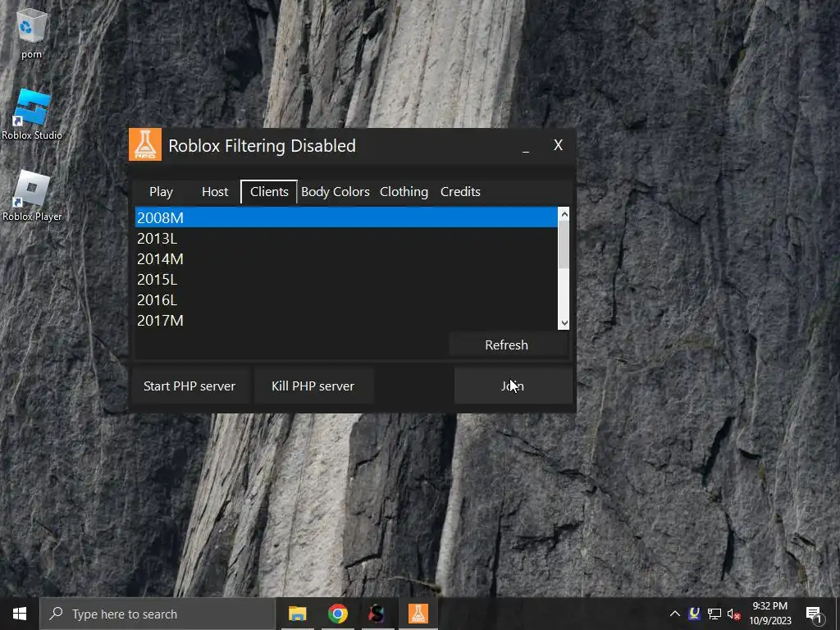The height and width of the screenshot is (630, 840).
Task: Minimize the Roblox Filtering Disabled window
Action: click(526, 146)
